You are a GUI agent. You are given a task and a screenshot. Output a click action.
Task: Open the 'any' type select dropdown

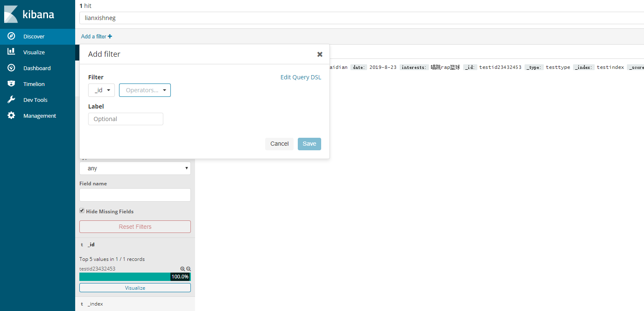click(x=135, y=168)
